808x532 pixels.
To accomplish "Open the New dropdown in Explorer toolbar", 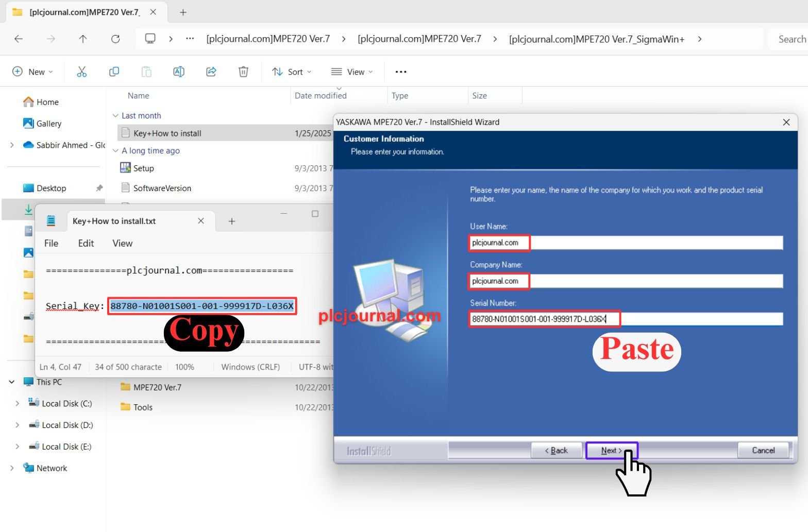I will (x=32, y=72).
